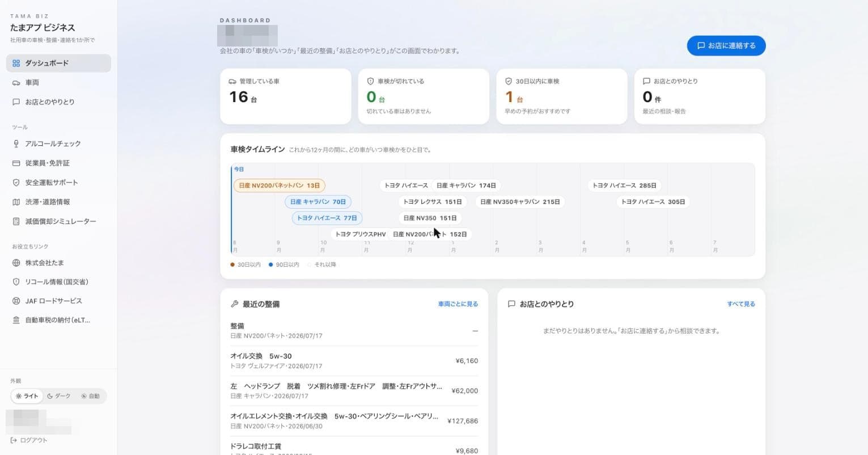
Task: Open the 車両 sidebar page
Action: pyautogui.click(x=58, y=83)
